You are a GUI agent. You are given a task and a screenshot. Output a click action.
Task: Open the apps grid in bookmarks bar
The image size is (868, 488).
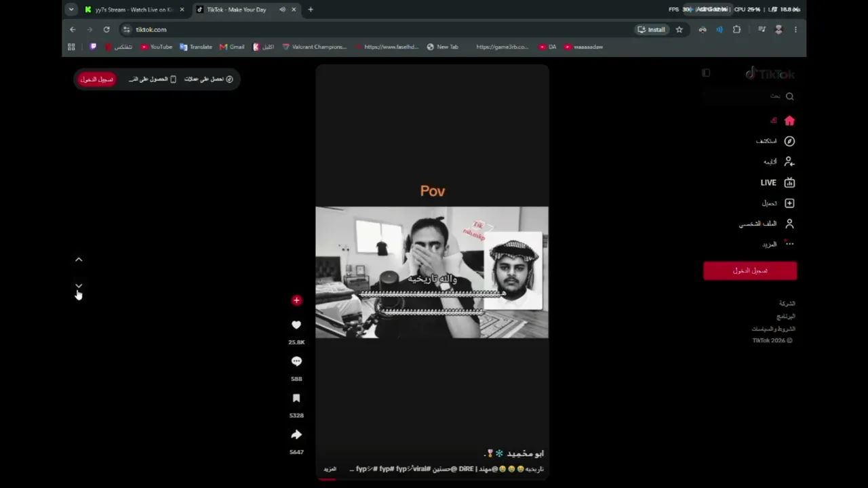(71, 47)
